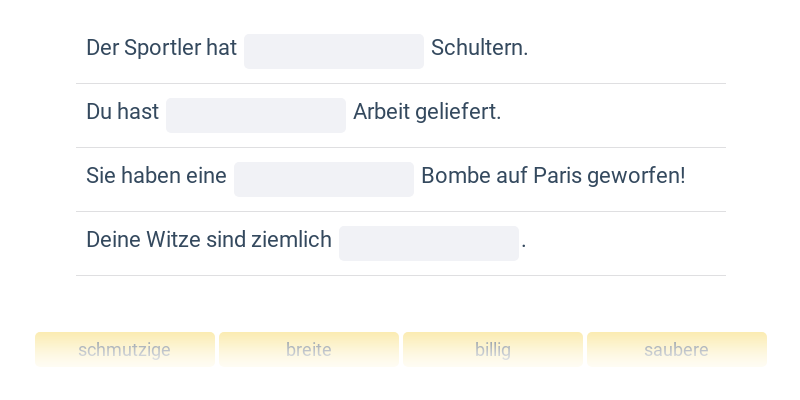Select the blank after 'Du hast'

[256, 116]
